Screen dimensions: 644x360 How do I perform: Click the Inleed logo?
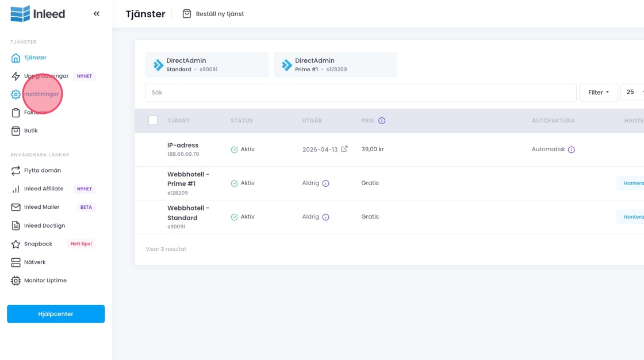[x=38, y=14]
